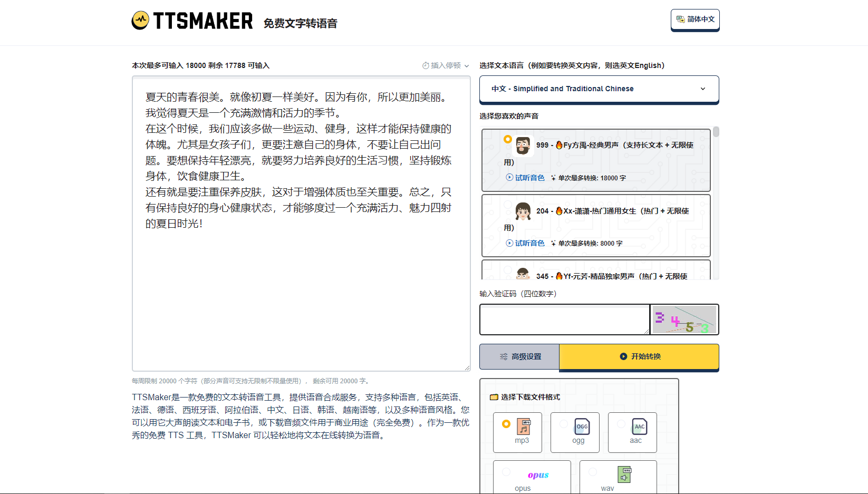
Task: Click the captcha input field
Action: [564, 319]
